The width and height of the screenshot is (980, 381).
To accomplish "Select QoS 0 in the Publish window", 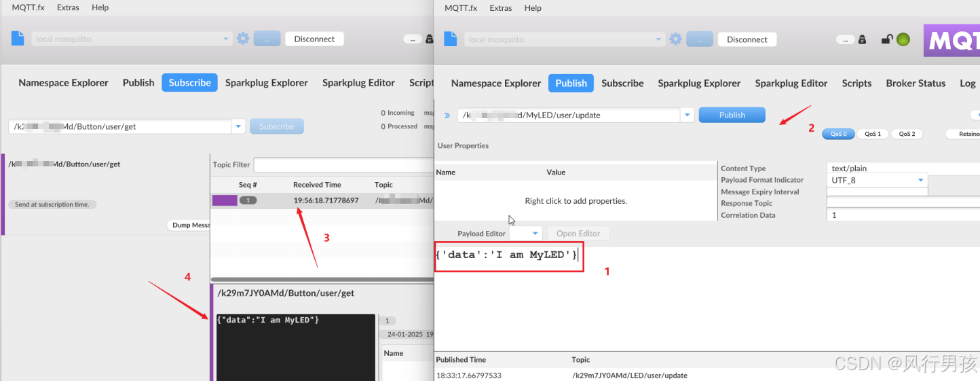I will coord(838,134).
